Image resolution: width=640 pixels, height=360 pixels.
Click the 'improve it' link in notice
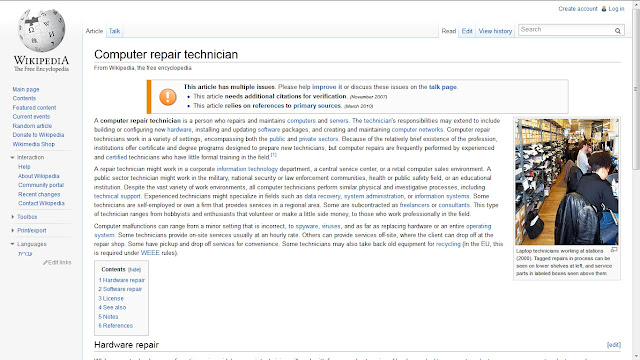[x=327, y=87]
